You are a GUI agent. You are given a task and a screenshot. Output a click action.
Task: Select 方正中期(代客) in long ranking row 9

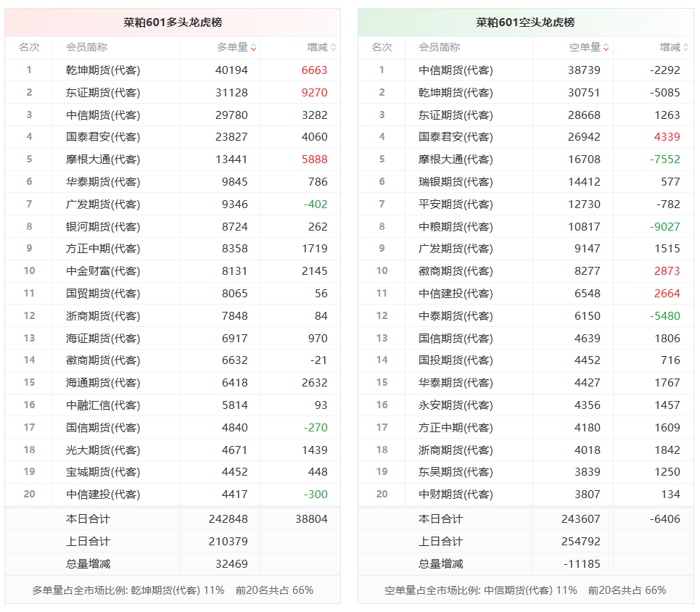click(x=103, y=249)
